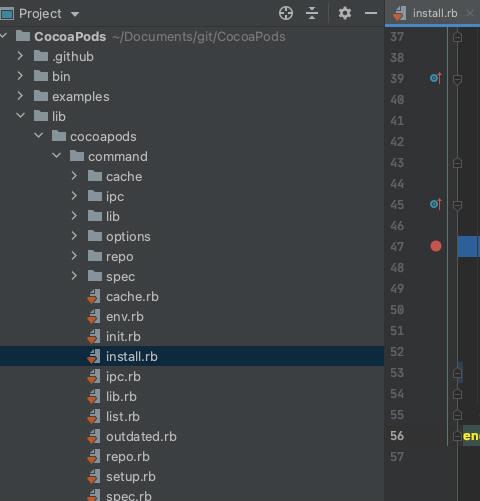480x501 pixels.
Task: Remove the breakpoint on line 47
Action: (436, 246)
